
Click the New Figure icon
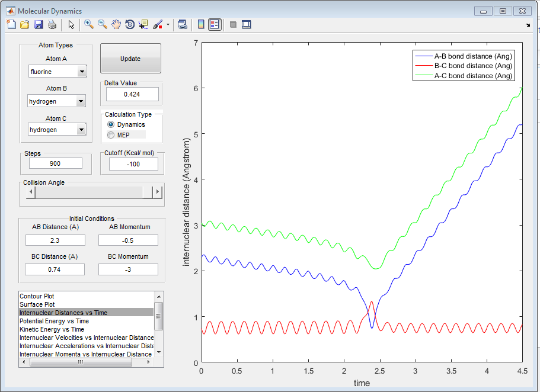(11, 24)
